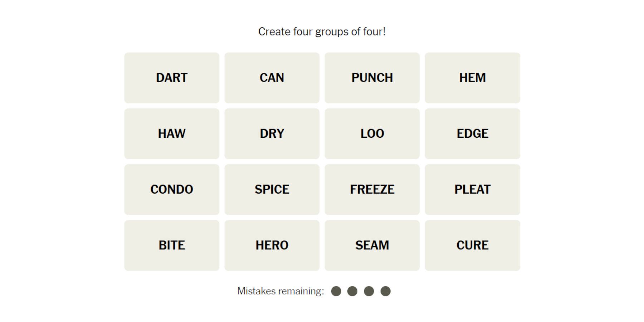644x322 pixels.
Task: Select the DART word tile
Action: 172,78
